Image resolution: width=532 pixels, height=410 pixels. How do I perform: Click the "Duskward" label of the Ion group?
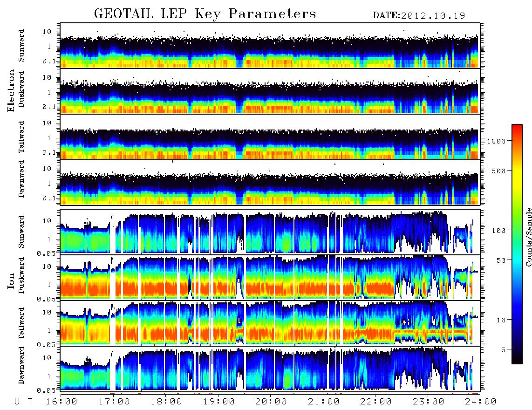pyautogui.click(x=21, y=275)
